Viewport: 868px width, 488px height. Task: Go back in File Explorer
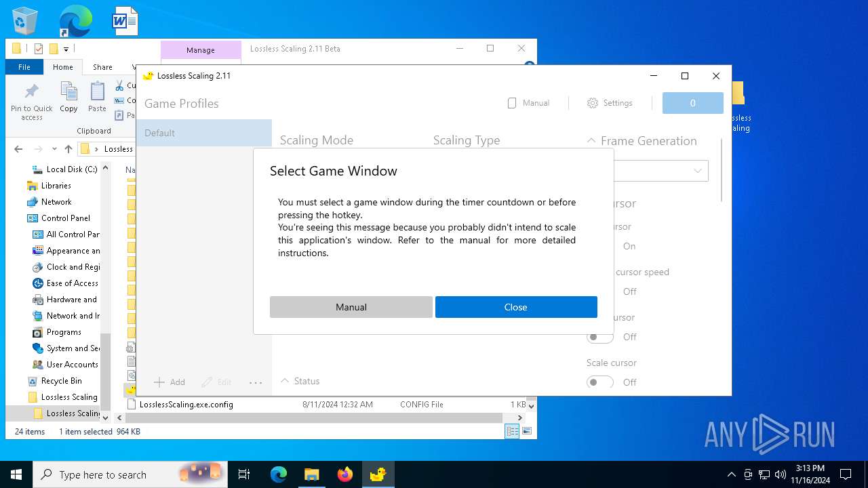pyautogui.click(x=18, y=149)
